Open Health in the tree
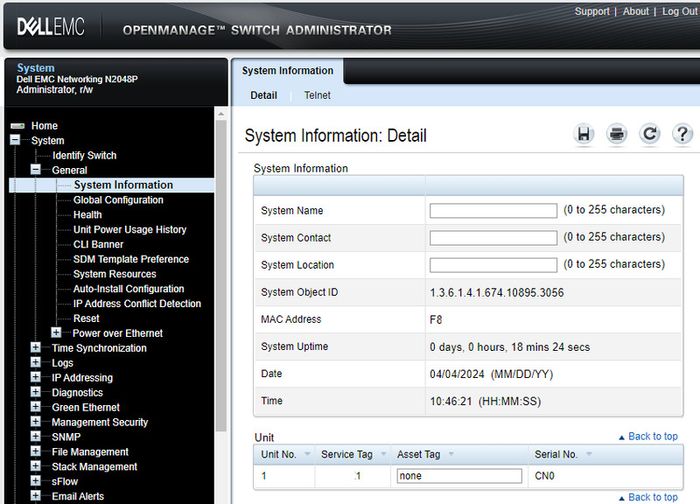The width and height of the screenshot is (700, 504). pos(88,215)
